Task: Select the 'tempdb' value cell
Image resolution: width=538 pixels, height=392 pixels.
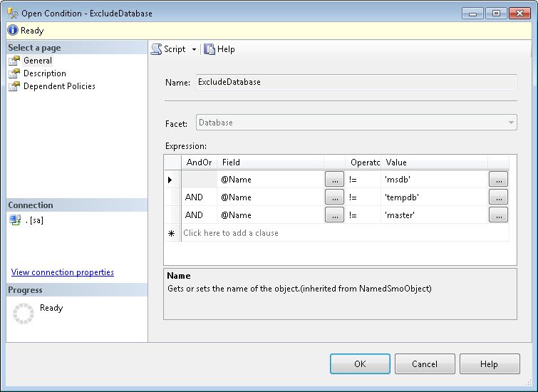Action: click(435, 197)
